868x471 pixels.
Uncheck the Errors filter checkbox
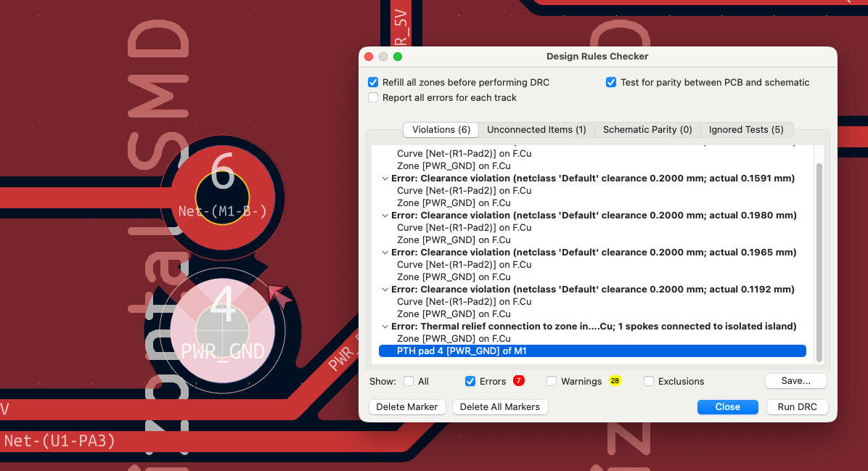click(470, 381)
